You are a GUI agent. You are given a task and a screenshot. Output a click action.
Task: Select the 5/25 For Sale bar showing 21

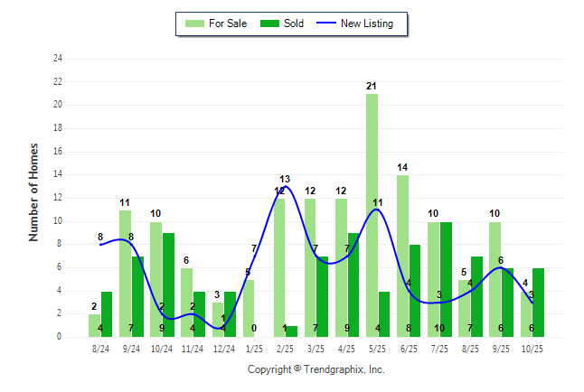point(372,215)
